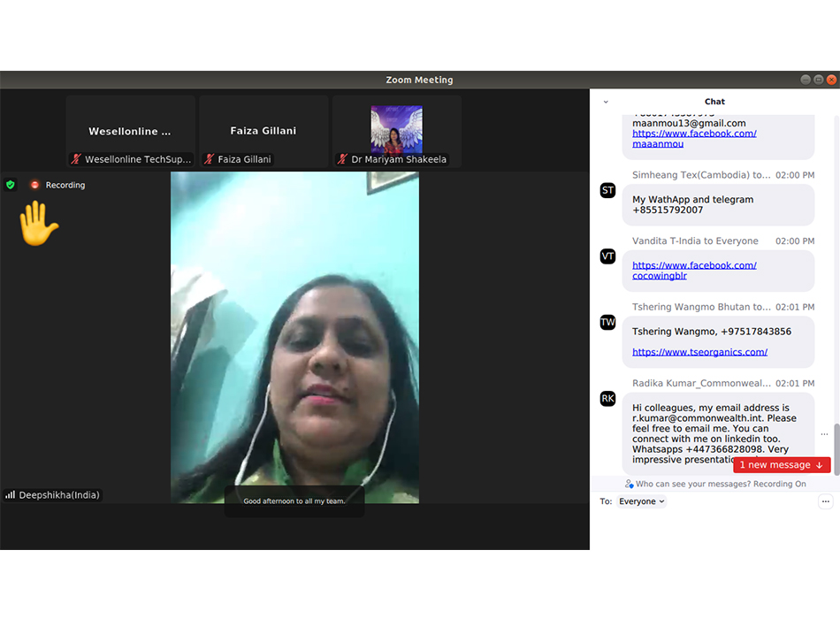Click the 'Good afternoon to all my team.' caption

(x=294, y=501)
